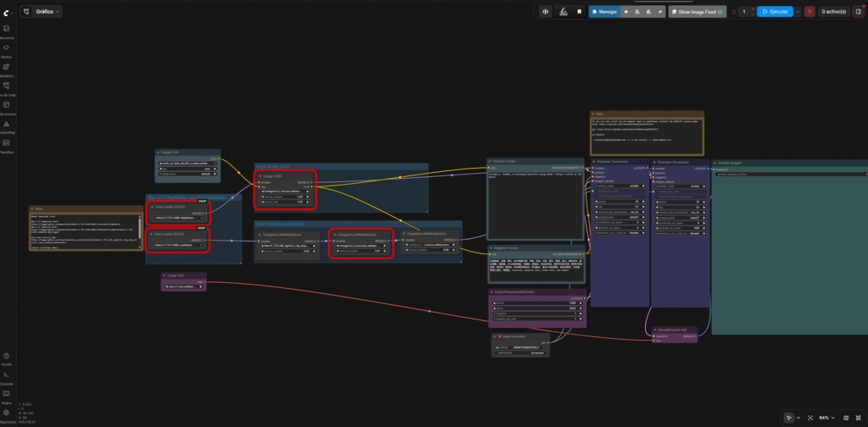
Task: Open the Aplicaciones sidebar panel
Action: tap(6, 108)
